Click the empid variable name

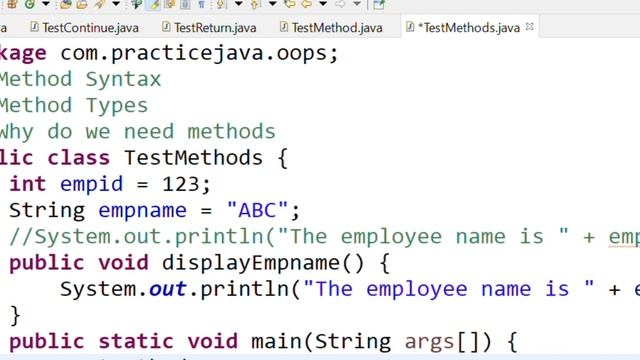pyautogui.click(x=91, y=184)
